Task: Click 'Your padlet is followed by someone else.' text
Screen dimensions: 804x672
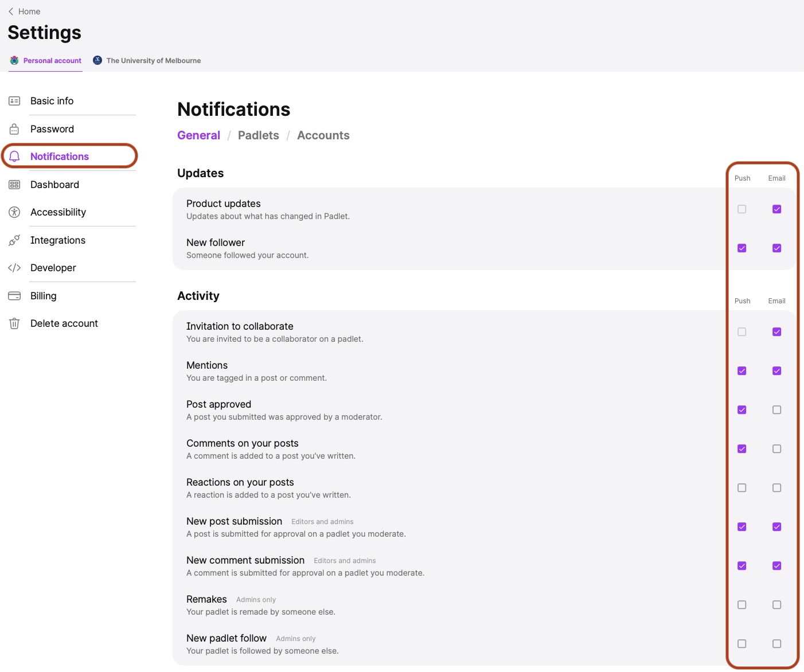Action: click(263, 651)
